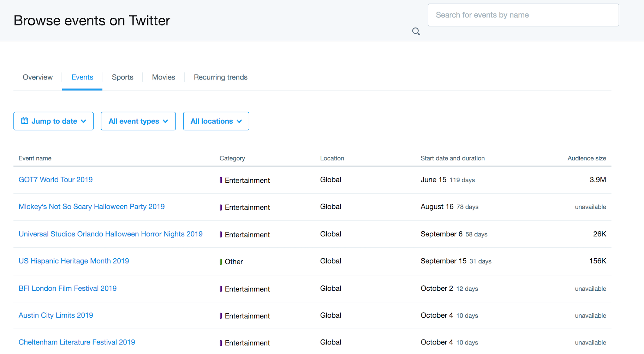Switch to the Overview tab

point(37,77)
